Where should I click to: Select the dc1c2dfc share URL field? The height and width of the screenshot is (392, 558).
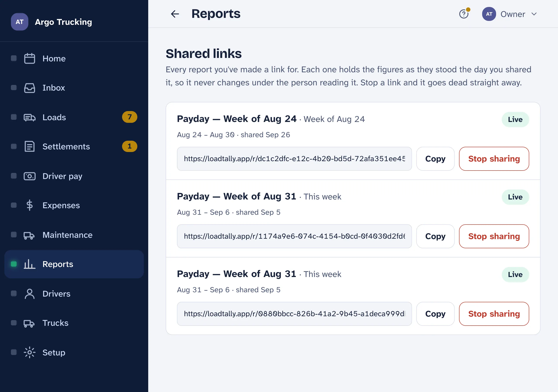pos(294,159)
